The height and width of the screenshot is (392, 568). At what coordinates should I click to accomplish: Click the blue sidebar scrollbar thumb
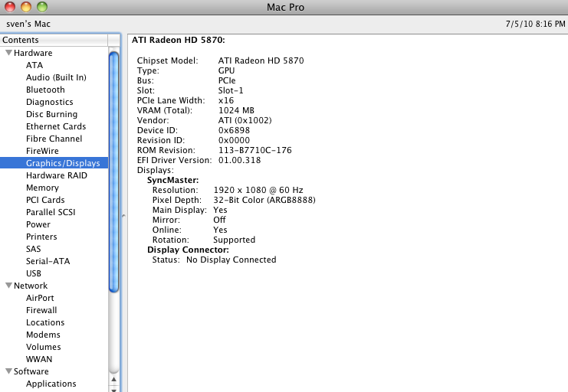[x=113, y=172]
